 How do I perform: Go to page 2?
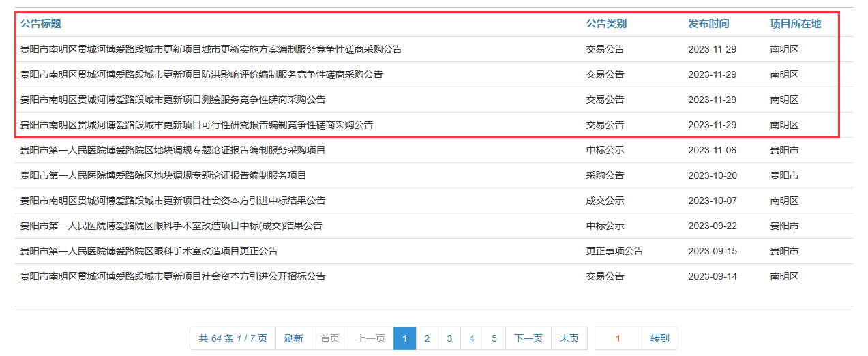pyautogui.click(x=427, y=338)
